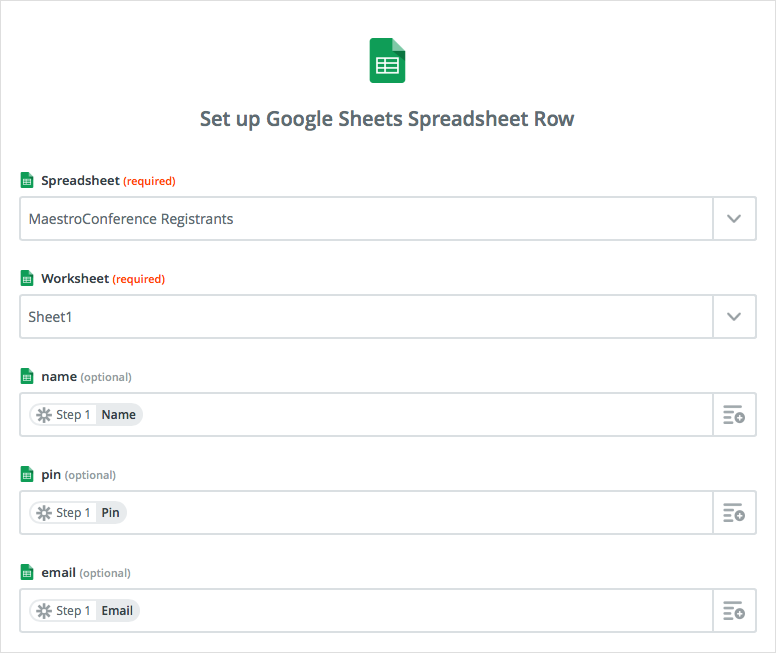Screen dimensions: 776x653
Task: Click the Sheets icon beside name label
Action: pos(27,376)
